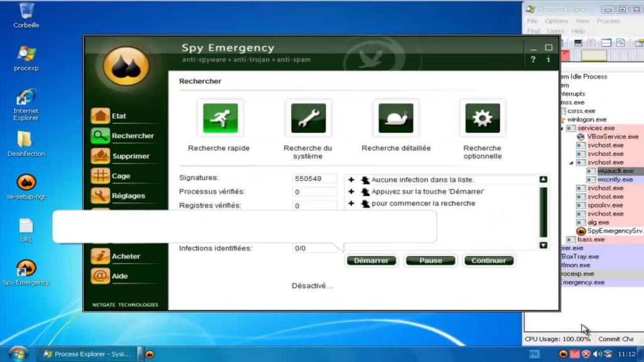Collapse the svchost.exe node above wuauclt.exe
The height and width of the screenshot is (362, 644).
(571, 163)
